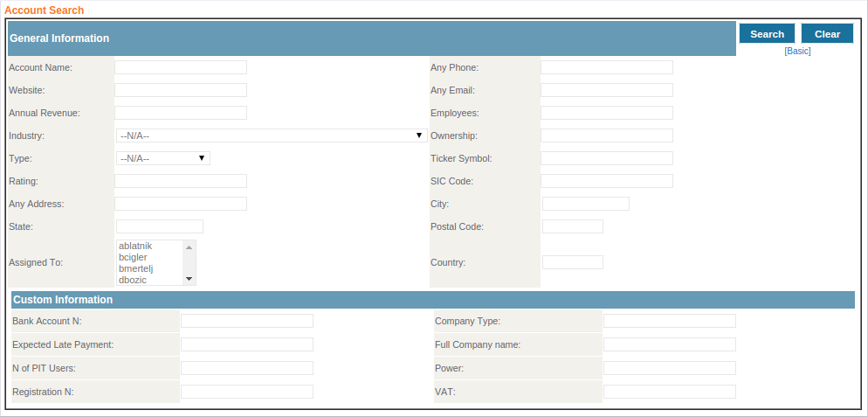Expand the Type dropdown
868x417 pixels.
163,158
